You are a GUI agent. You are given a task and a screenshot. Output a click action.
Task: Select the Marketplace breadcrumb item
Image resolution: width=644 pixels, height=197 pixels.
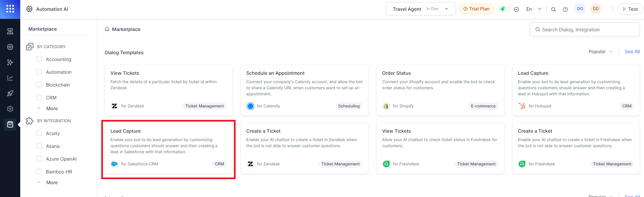(x=126, y=29)
